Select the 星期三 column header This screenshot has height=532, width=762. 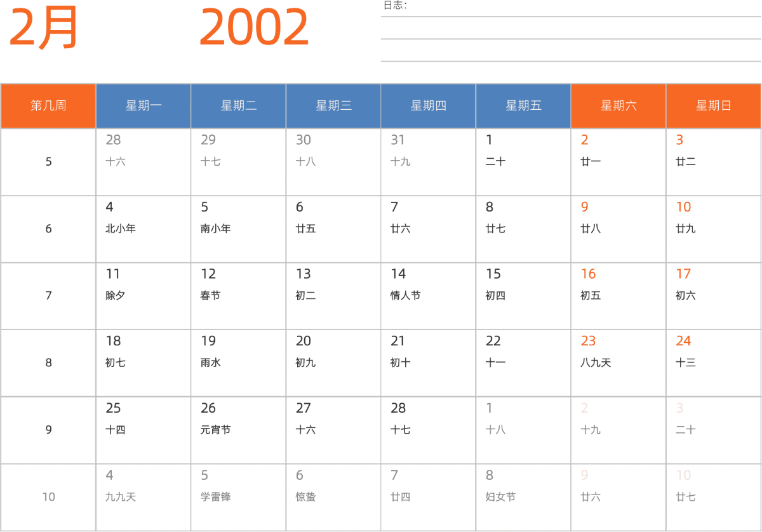tap(333, 106)
